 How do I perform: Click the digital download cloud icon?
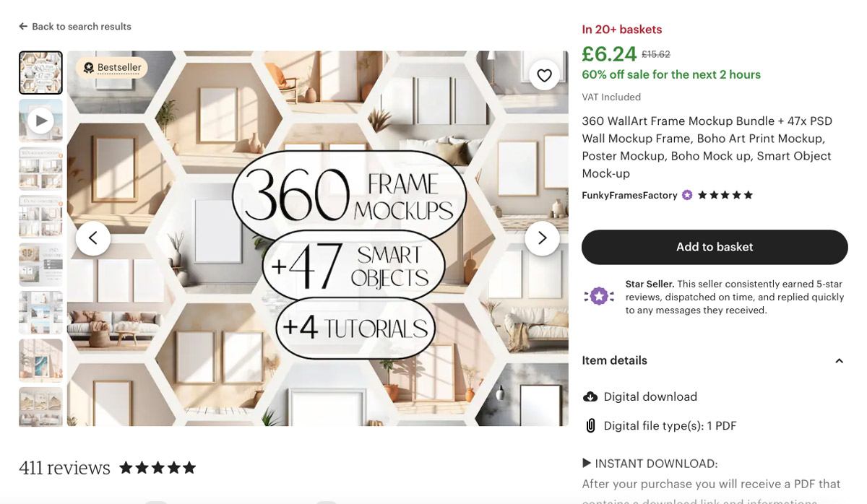pos(591,396)
